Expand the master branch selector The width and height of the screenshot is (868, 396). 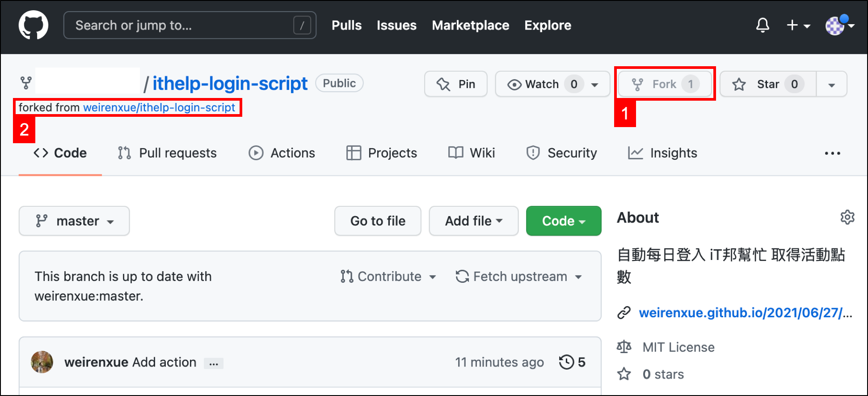[x=74, y=221]
